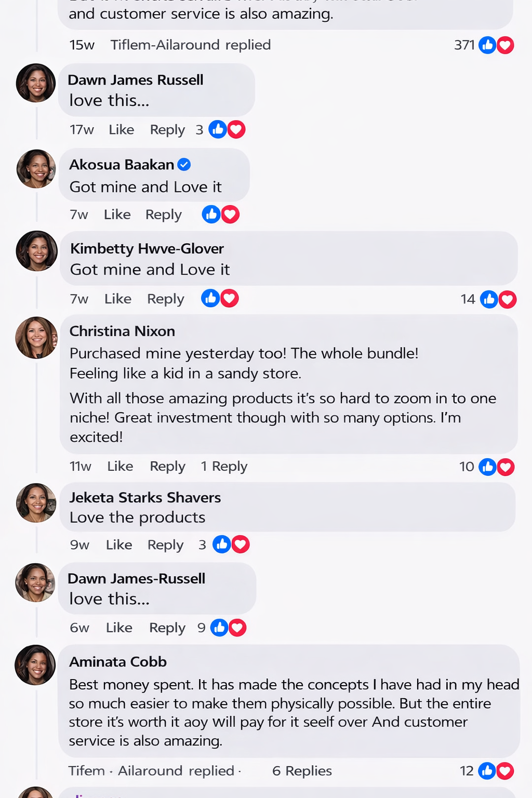Viewport: 532px width, 798px height.
Task: Click heart reaction icon on Akosua Baakan's comment
Action: (230, 215)
